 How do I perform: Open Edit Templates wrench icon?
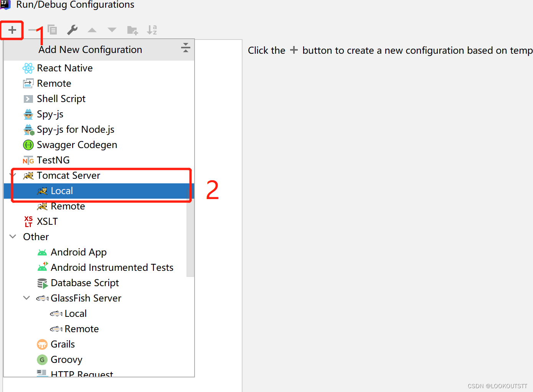pos(72,30)
